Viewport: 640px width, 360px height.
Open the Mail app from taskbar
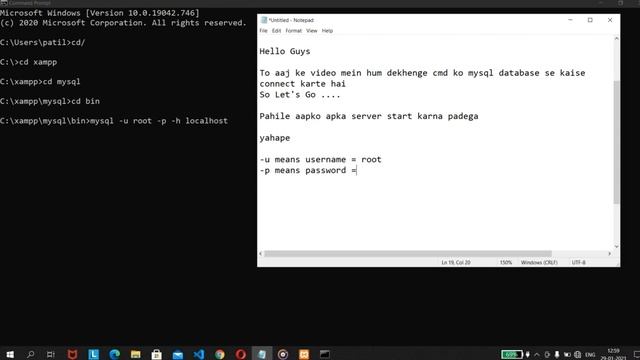click(178, 354)
